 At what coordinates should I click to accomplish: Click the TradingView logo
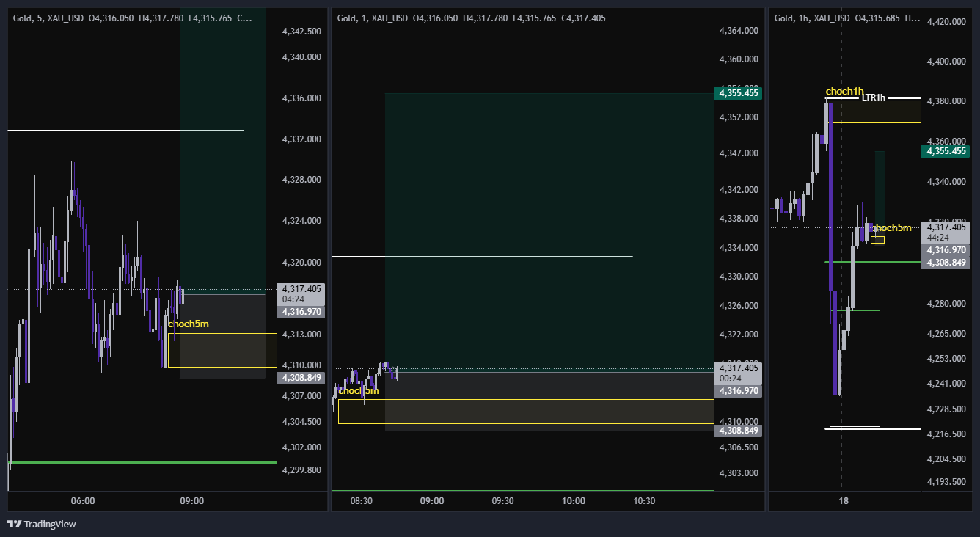[42, 524]
